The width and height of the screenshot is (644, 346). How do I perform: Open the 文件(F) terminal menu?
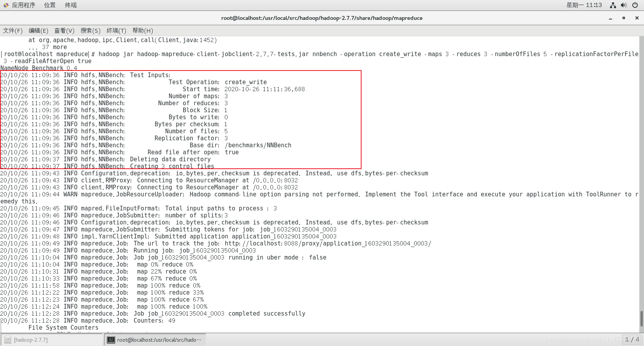[13, 30]
